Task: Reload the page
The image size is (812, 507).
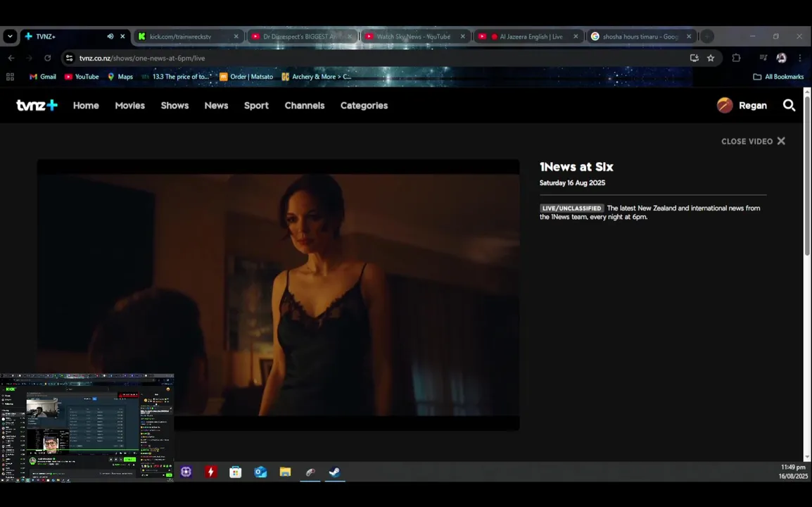Action: [x=48, y=58]
